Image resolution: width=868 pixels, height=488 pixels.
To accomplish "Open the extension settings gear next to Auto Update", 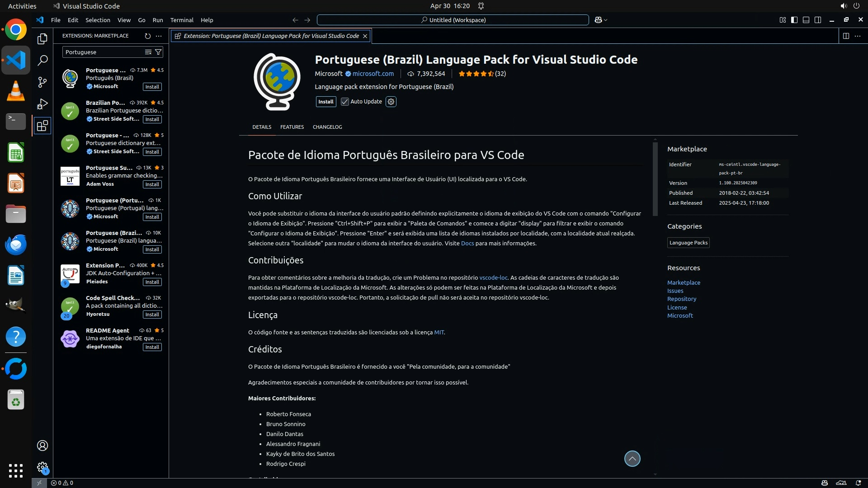I will [x=391, y=102].
